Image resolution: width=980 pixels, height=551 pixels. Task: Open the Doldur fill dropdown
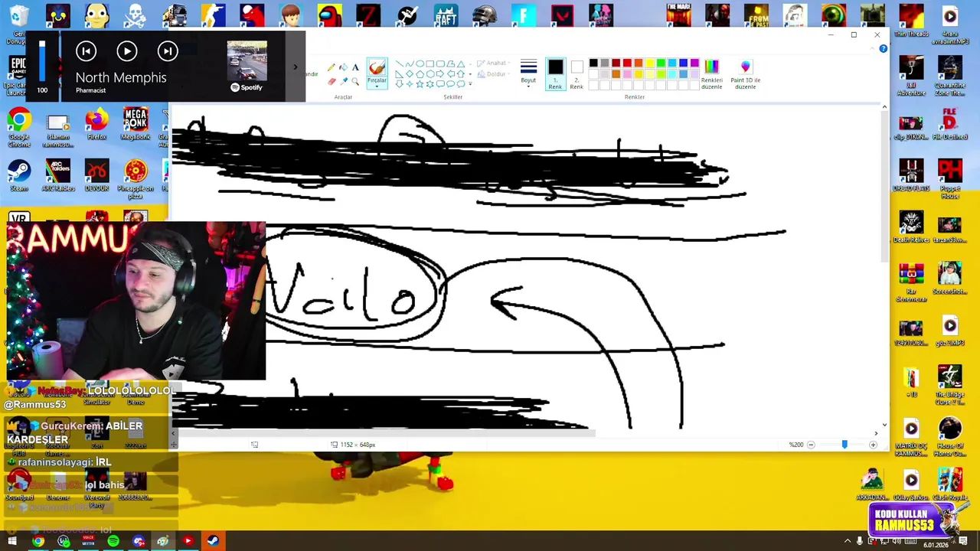click(495, 74)
